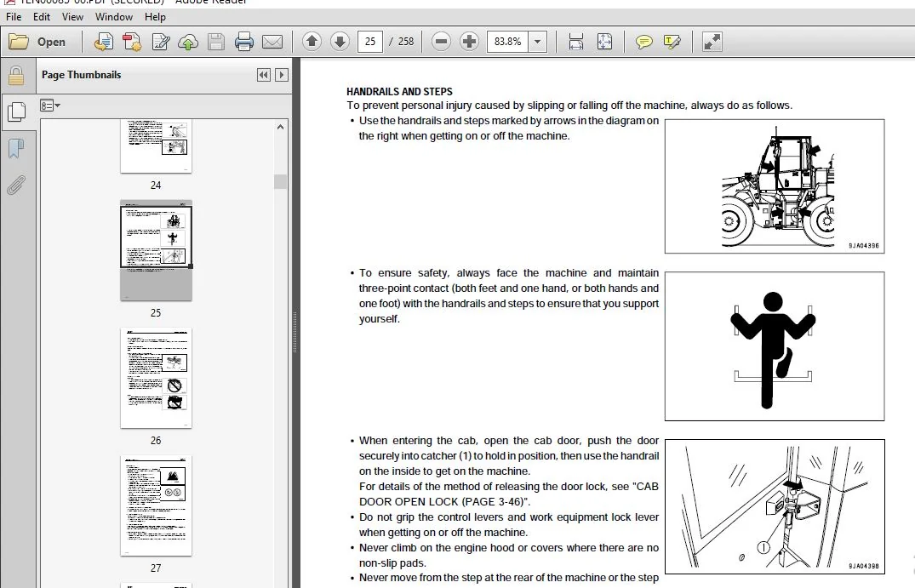
Task: Go to previous page arrow
Action: 312,42
